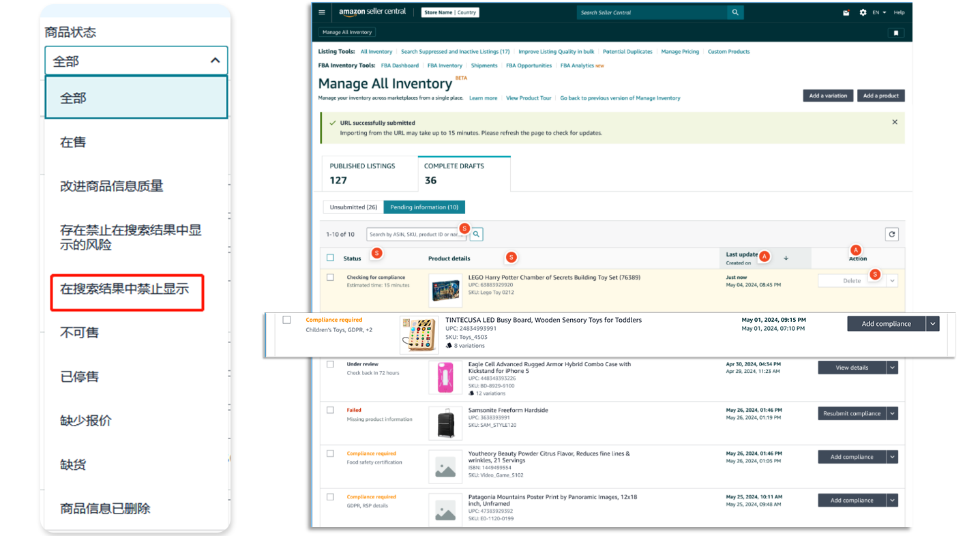Click the Samsonite suitcase thumbnail
The height and width of the screenshot is (536, 980).
pyautogui.click(x=445, y=423)
